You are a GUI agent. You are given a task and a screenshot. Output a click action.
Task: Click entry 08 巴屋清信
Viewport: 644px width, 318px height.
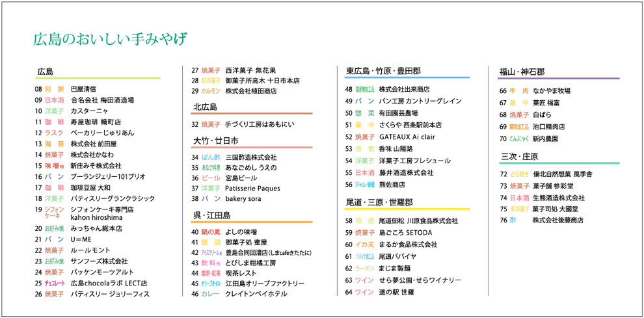click(x=66, y=88)
